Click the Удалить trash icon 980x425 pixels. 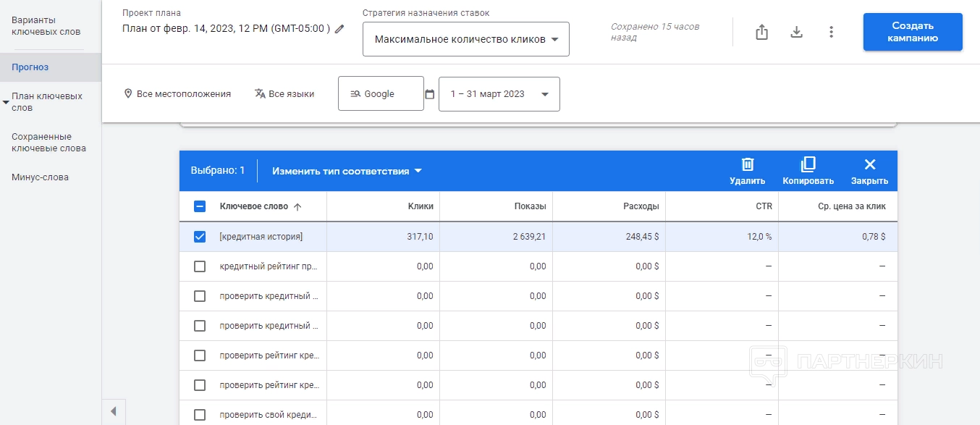coord(748,165)
